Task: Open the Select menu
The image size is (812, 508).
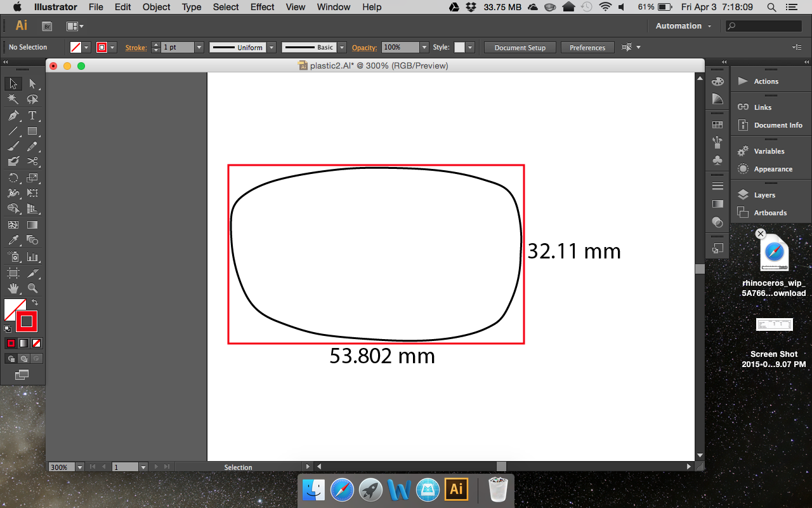Action: click(x=226, y=7)
